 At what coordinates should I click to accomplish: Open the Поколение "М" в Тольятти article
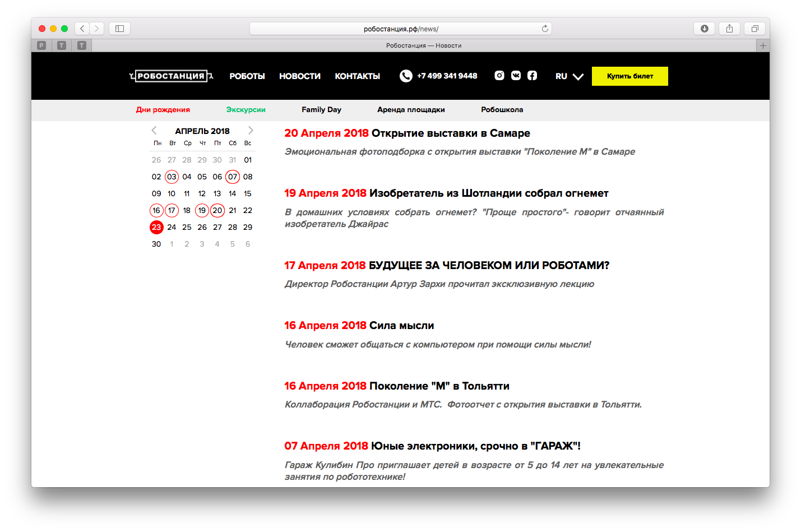tap(439, 386)
